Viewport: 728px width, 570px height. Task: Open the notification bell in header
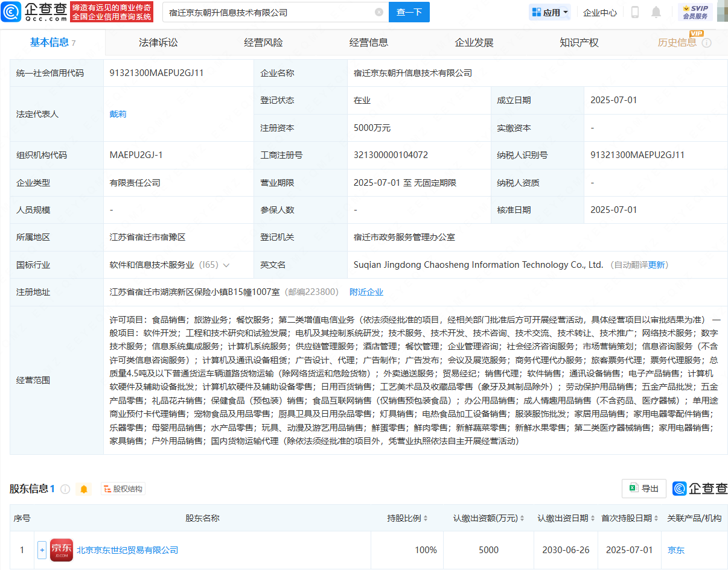(656, 12)
